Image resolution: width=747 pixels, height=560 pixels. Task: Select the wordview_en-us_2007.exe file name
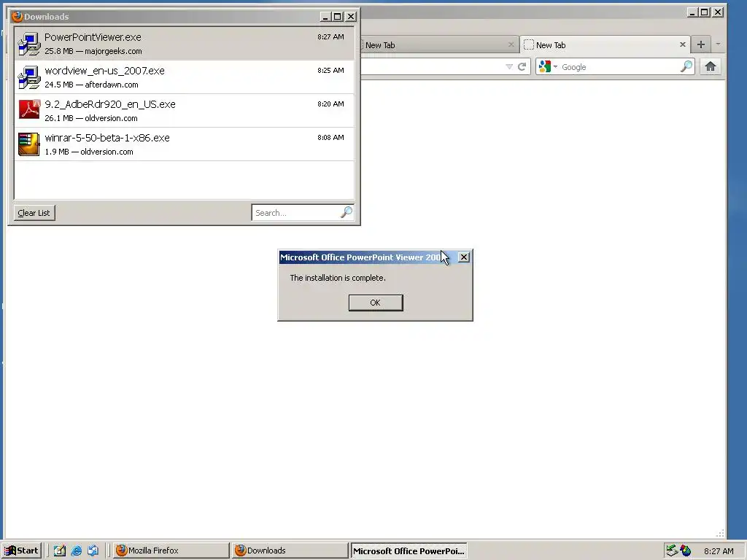pos(105,71)
